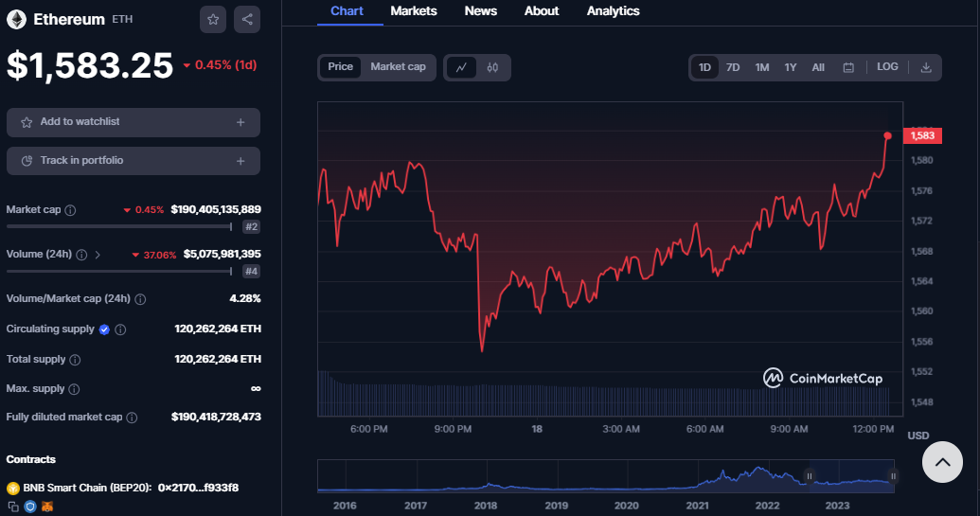Expand the Volume (24h) chevron arrow
The width and height of the screenshot is (980, 516).
[x=98, y=255]
